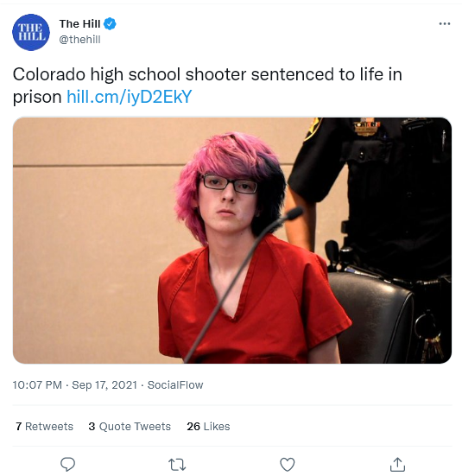Image resolution: width=462 pixels, height=476 pixels.
Task: Click the SocialFlow source label
Action: click(175, 385)
